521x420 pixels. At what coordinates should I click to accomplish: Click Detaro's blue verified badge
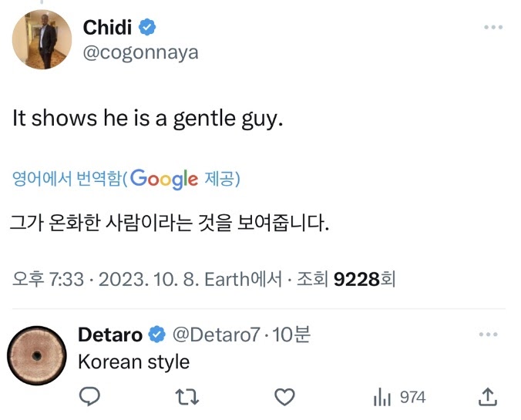[157, 334]
